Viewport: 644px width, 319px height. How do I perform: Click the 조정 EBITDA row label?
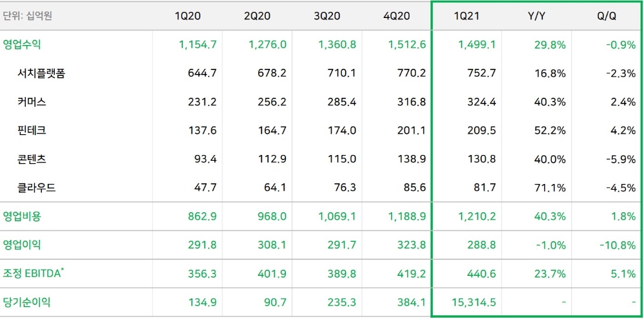33,273
